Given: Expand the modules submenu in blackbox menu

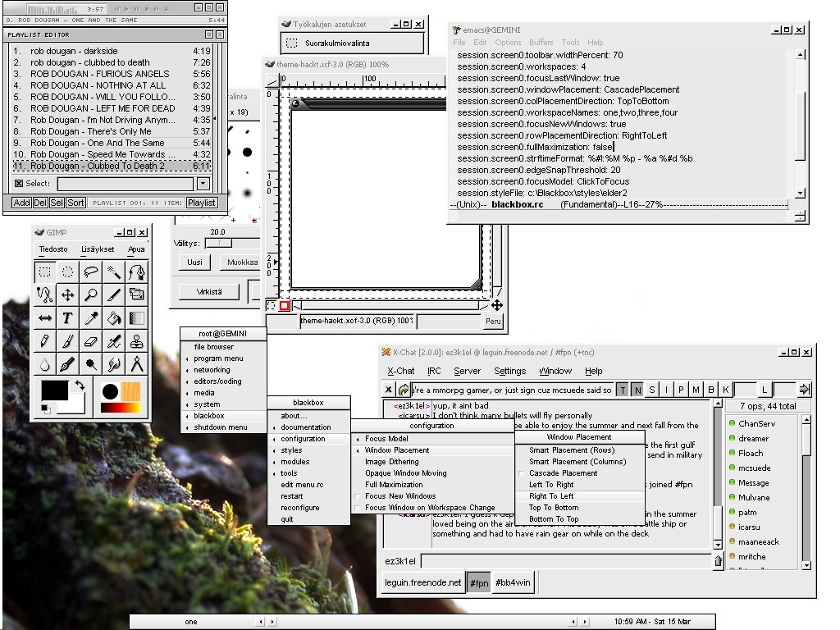Looking at the screenshot, I should click(x=309, y=462).
